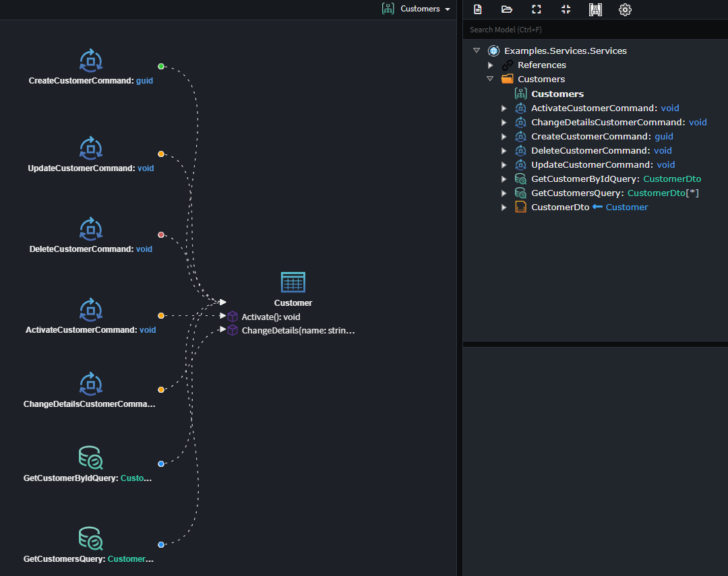Click the "ChangeDetails(name: strin..." operation text
Viewport: 728px width, 576px height.
click(x=298, y=331)
